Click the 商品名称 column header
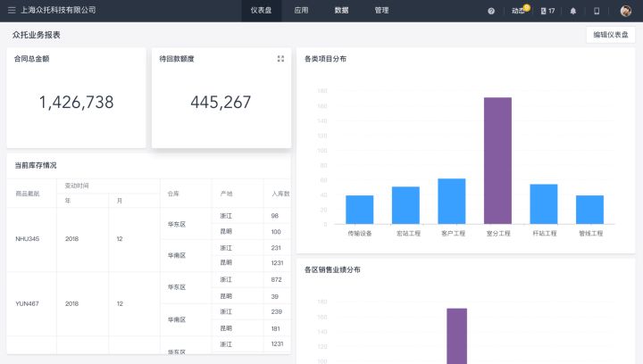 (x=28, y=194)
